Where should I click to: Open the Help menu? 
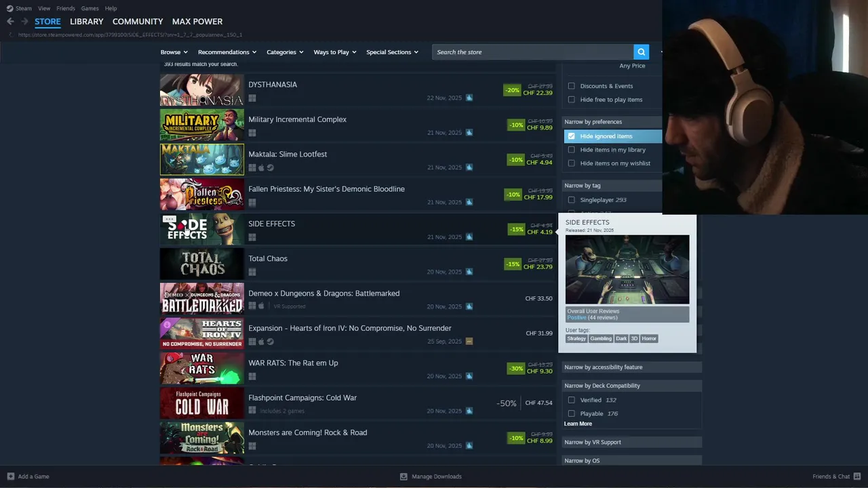[x=111, y=8]
